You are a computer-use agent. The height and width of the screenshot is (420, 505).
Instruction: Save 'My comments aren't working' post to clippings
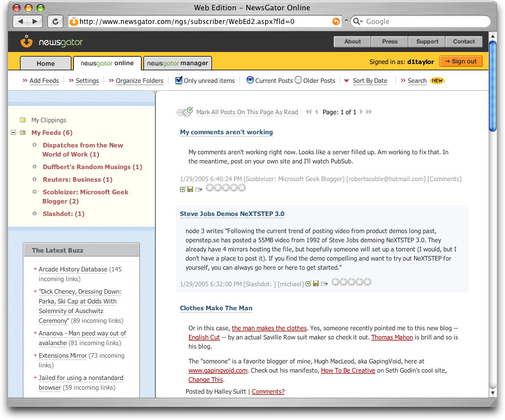click(x=190, y=189)
